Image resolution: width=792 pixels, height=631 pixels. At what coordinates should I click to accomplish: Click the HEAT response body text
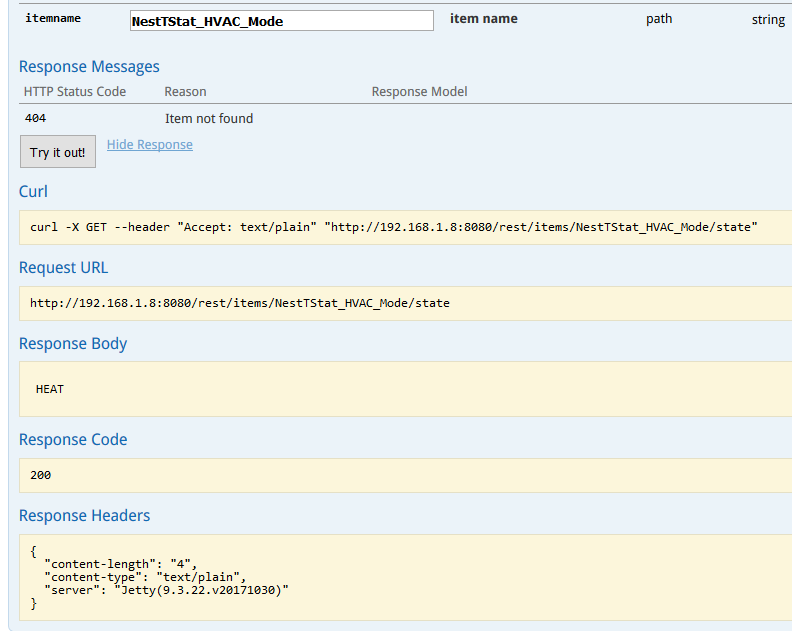click(50, 389)
